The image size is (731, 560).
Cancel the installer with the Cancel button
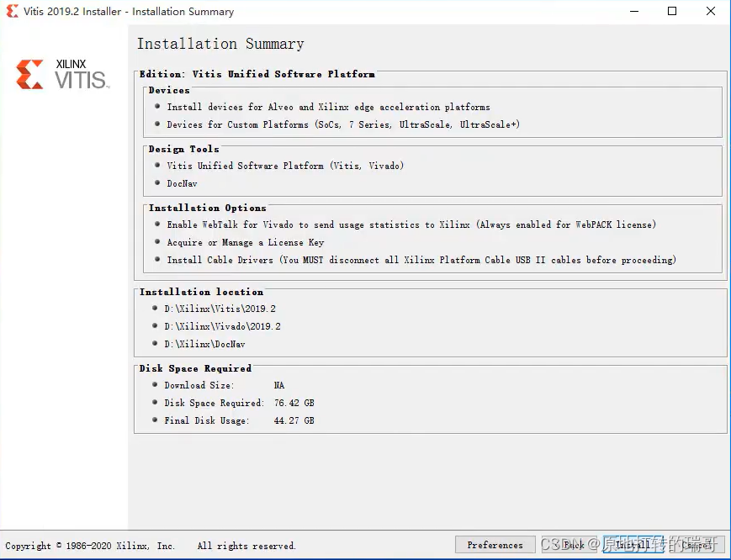pos(697,545)
